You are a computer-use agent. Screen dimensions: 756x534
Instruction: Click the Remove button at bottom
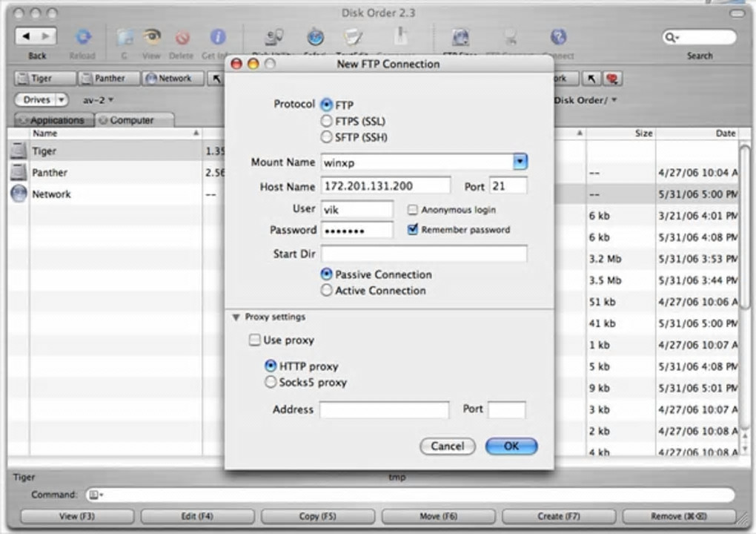coord(679,516)
